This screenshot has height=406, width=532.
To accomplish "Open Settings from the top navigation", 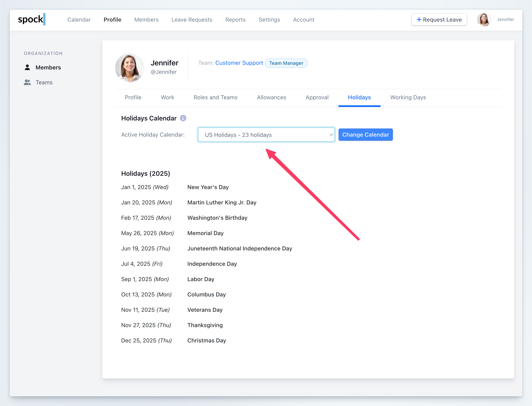I will (x=269, y=20).
